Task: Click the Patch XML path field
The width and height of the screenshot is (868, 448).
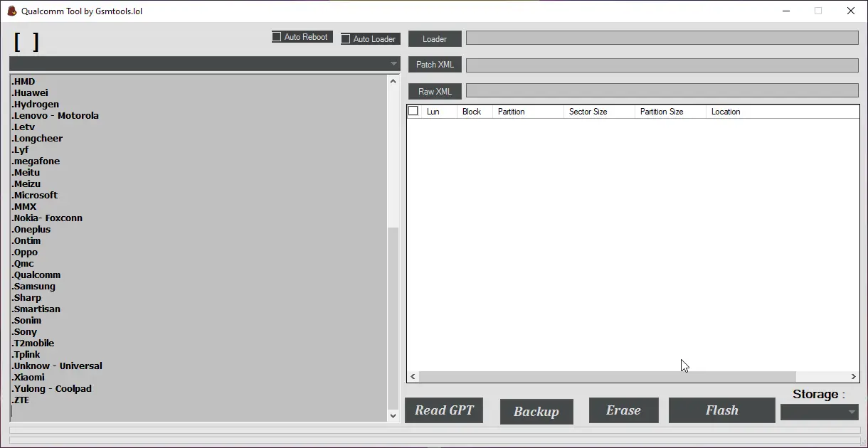Action: tap(662, 65)
